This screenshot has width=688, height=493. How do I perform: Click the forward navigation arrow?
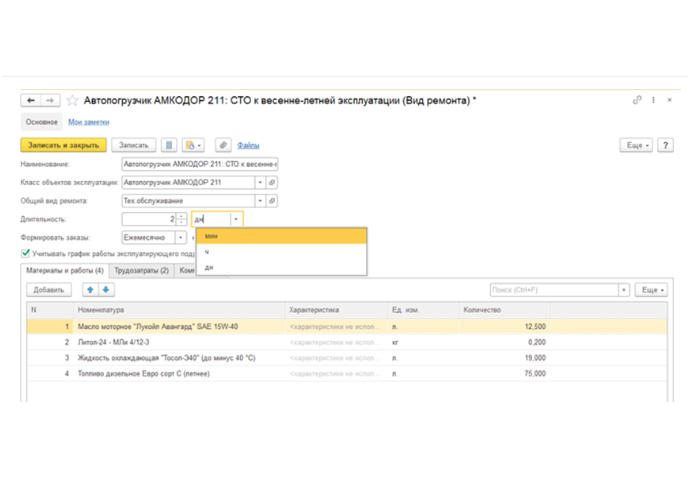tap(50, 100)
